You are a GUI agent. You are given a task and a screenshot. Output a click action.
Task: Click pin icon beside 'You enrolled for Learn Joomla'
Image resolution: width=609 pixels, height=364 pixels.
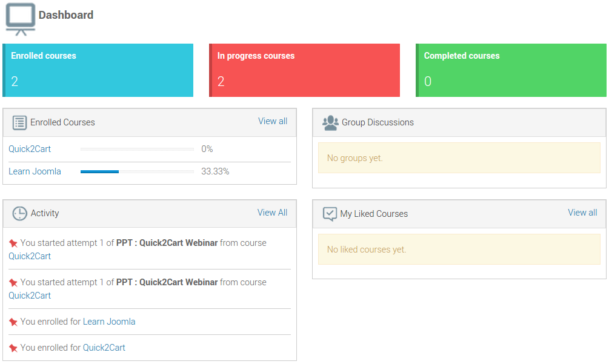(x=13, y=322)
